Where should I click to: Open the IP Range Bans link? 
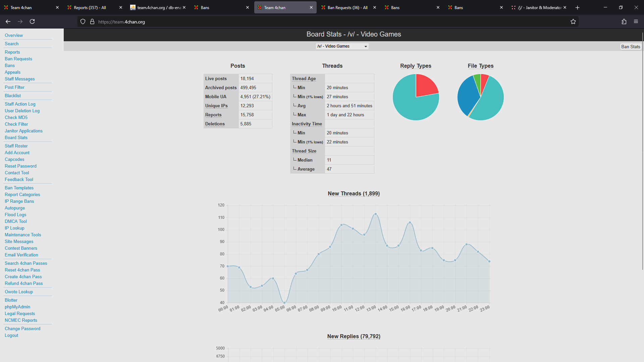pos(19,201)
